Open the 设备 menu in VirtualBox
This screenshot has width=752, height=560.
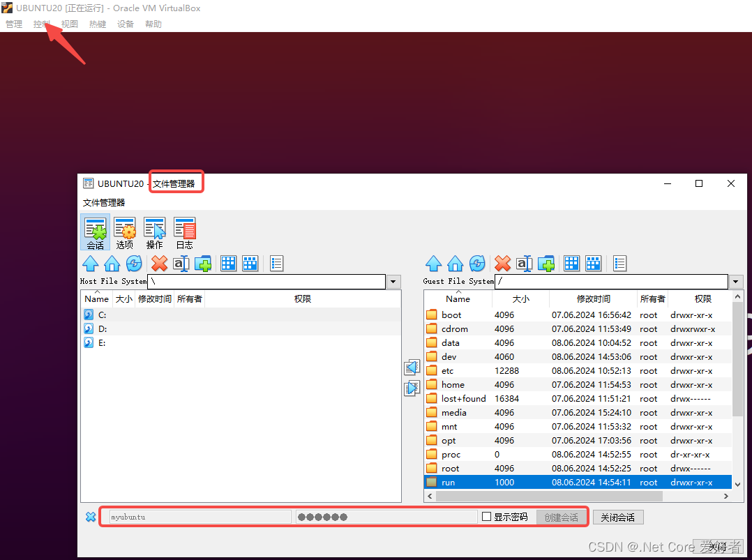(125, 24)
